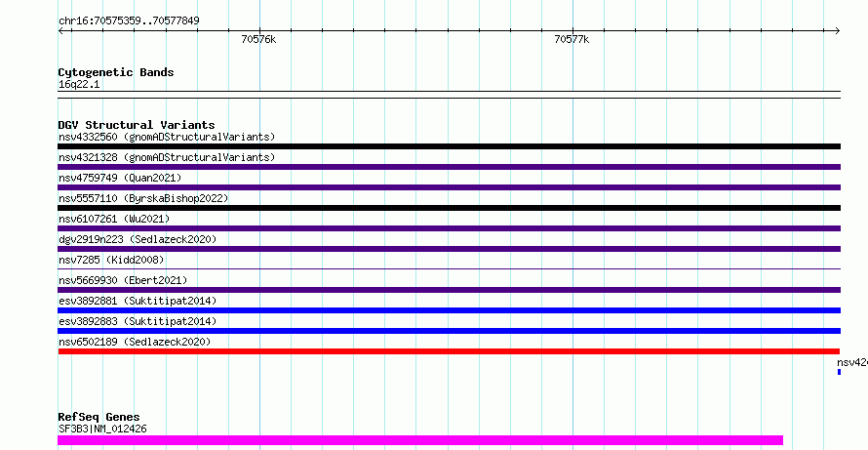Select the purple bar under nsv4759749
Viewport: 868px width, 450px height.
449,187
